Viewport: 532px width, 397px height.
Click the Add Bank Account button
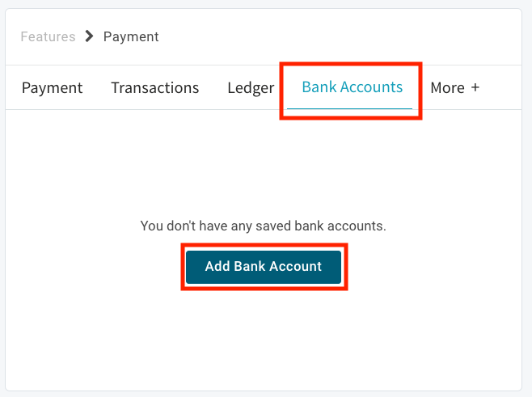point(264,267)
